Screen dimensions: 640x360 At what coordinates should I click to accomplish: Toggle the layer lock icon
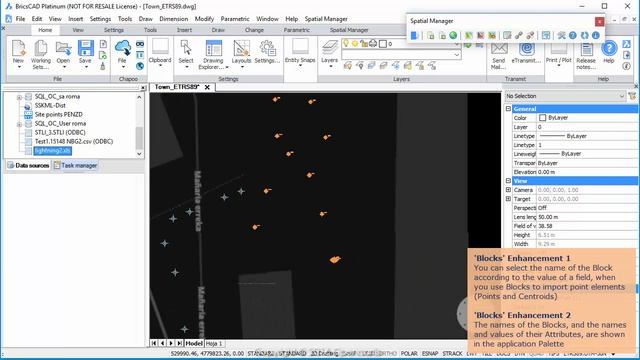click(x=364, y=44)
